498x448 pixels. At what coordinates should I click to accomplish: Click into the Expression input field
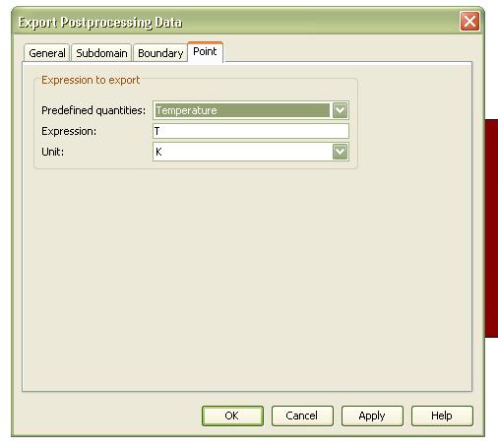tap(251, 131)
